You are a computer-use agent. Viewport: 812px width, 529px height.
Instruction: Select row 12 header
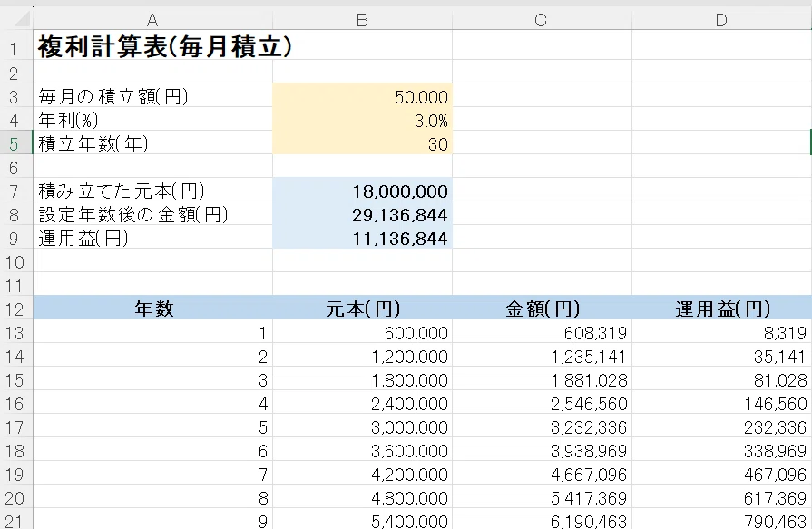click(15, 309)
